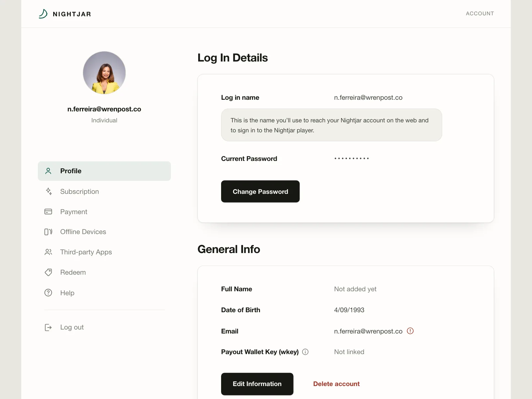Open the ACCOUNT link in the header
Viewport: 532px width, 399px height.
click(480, 14)
